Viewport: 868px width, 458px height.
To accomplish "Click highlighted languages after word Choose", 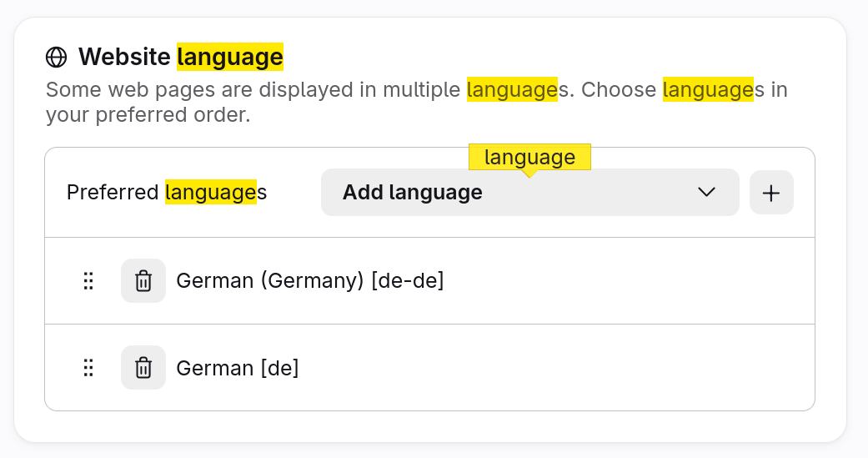I will [708, 90].
